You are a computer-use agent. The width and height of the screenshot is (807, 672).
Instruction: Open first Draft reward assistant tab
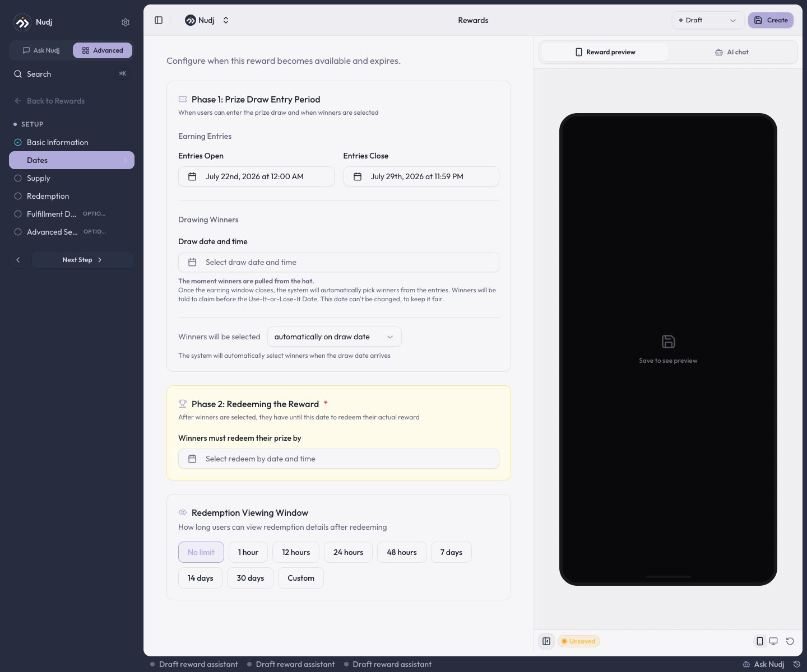[x=194, y=664]
